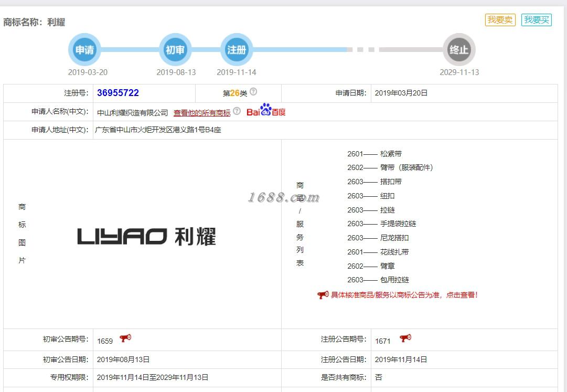Click the megaphone icon next to 1671
567x392 pixels.
[x=405, y=338]
